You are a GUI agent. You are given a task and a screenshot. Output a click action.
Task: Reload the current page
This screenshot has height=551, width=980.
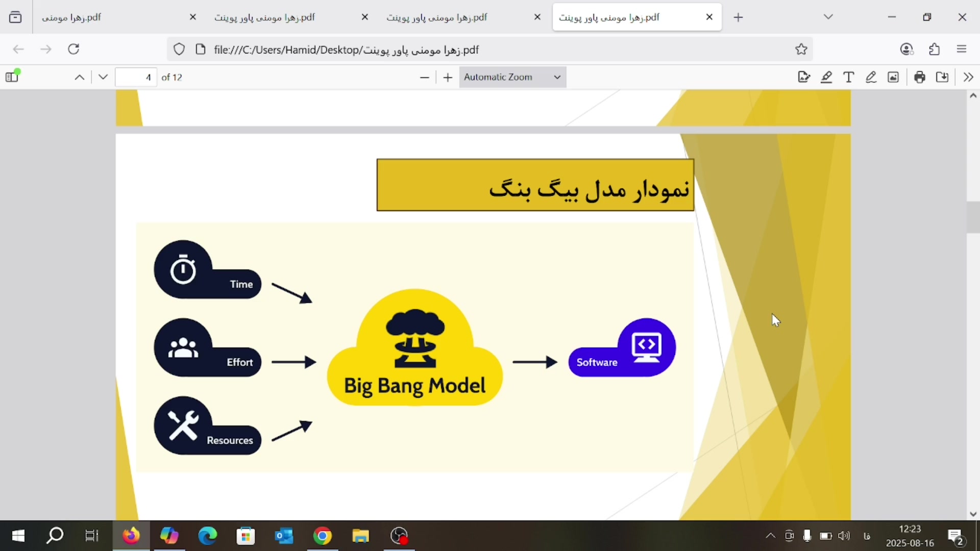(73, 49)
